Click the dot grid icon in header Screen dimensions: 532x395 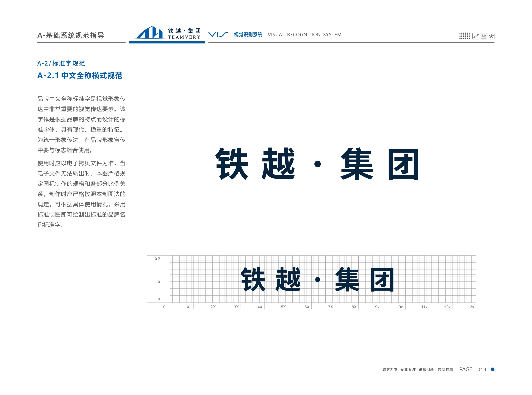464,36
